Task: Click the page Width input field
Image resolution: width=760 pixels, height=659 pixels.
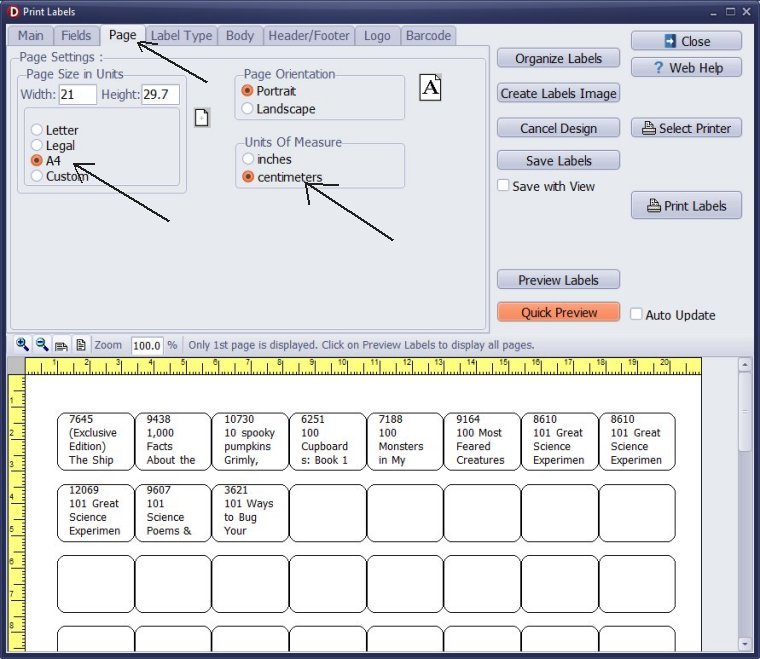Action: 78,95
